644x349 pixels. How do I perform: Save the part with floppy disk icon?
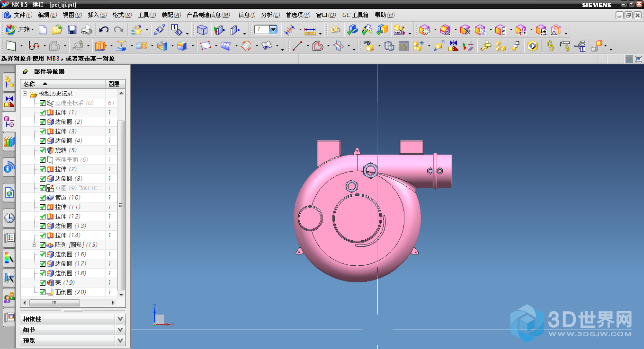[x=72, y=30]
